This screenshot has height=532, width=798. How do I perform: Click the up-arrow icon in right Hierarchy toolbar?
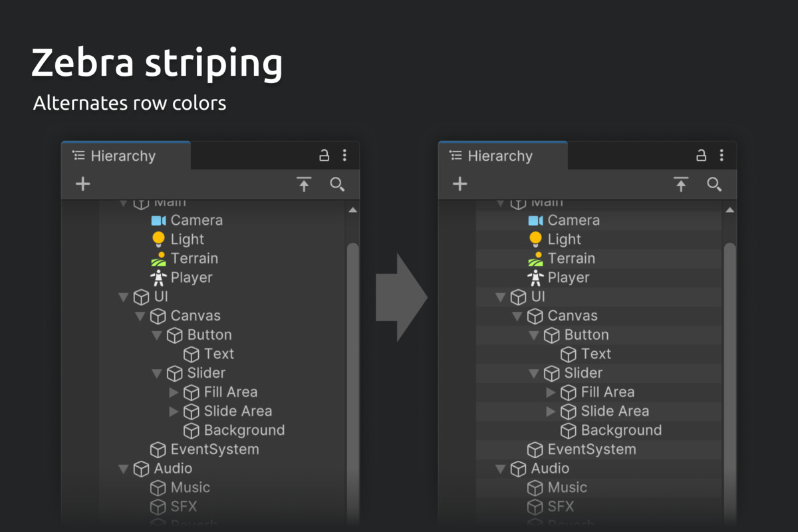click(x=681, y=184)
